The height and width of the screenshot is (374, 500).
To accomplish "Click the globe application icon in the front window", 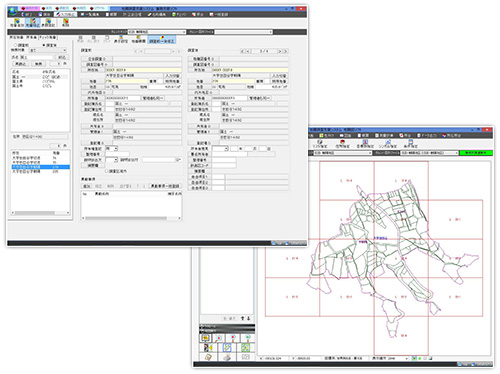I will (13, 11).
